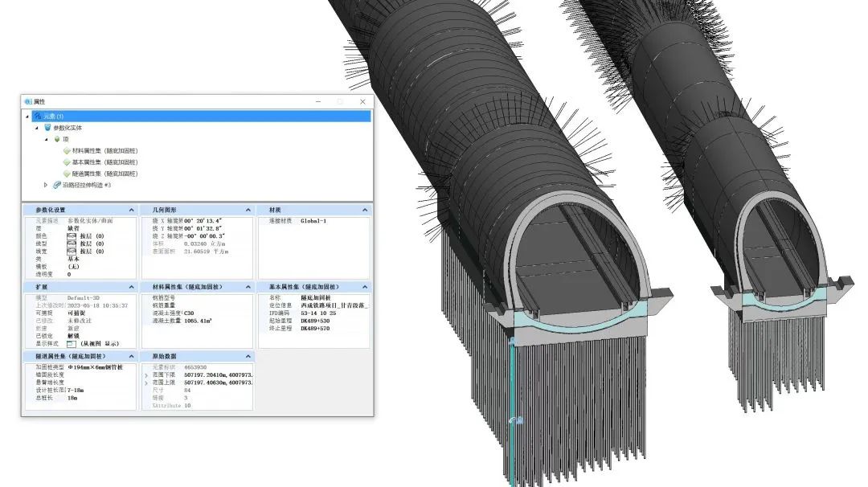Click the 沿路径拉伸构造 #3 feature icon
This screenshot has height=487, width=868.
(x=57, y=185)
